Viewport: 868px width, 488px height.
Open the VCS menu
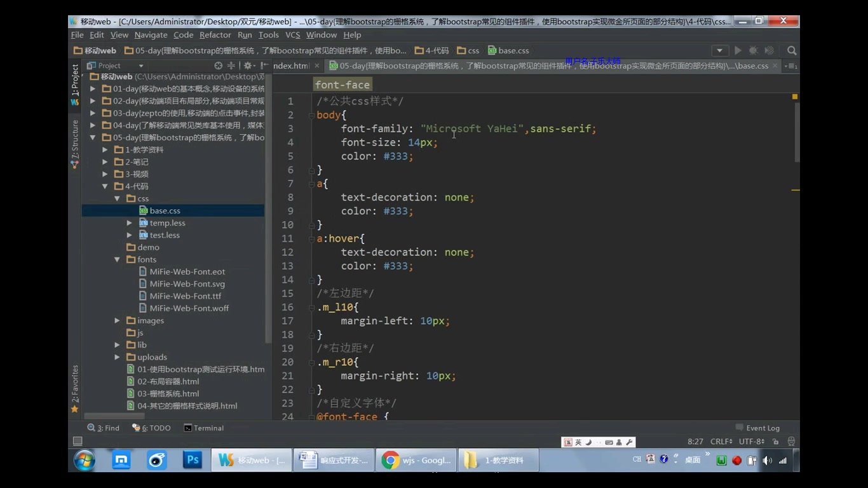(292, 35)
